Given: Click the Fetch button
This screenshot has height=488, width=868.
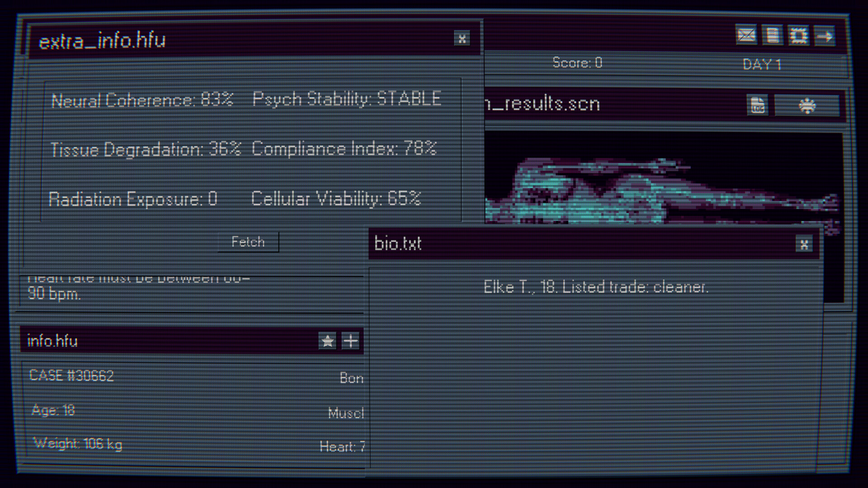Looking at the screenshot, I should tap(248, 242).
